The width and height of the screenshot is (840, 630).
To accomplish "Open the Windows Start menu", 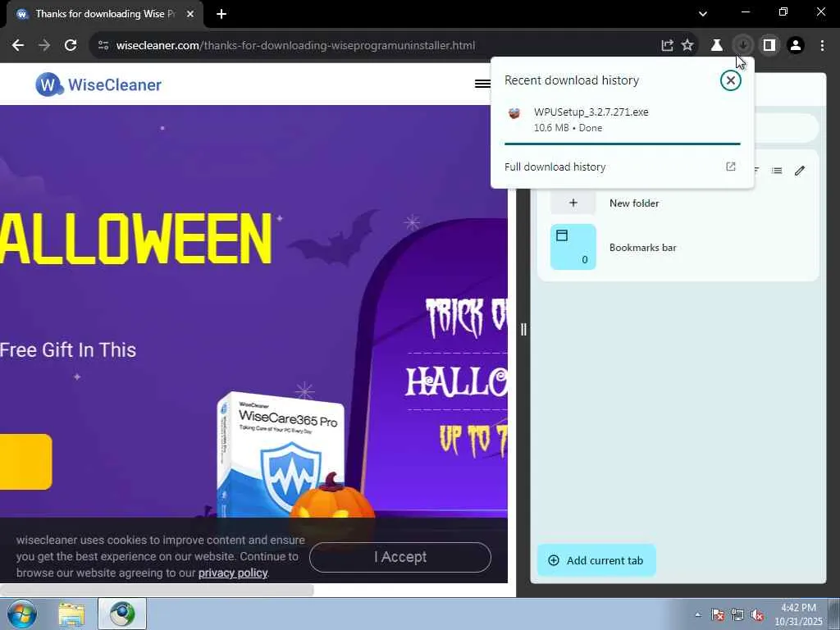I will [21, 614].
